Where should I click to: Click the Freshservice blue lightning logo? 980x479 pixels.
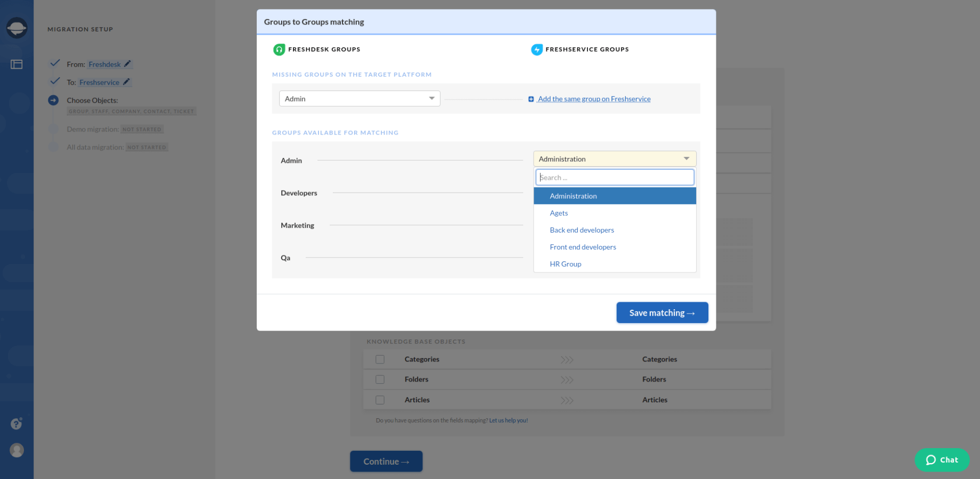537,49
